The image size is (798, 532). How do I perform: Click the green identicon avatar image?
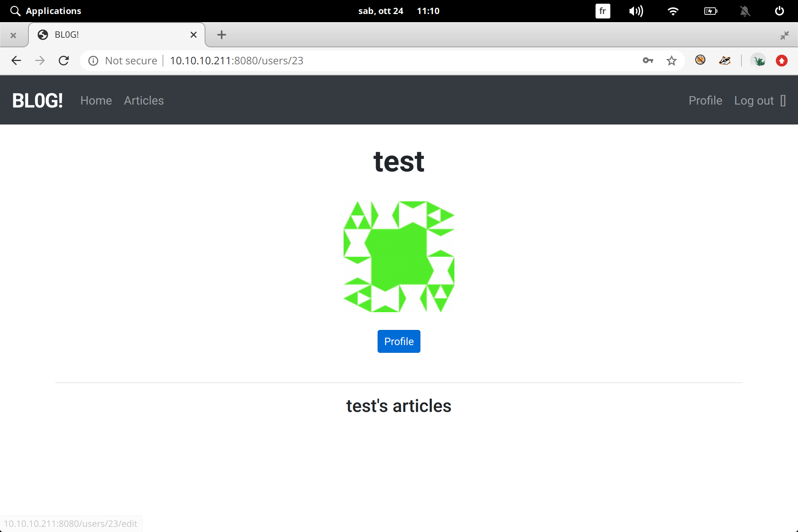click(399, 257)
